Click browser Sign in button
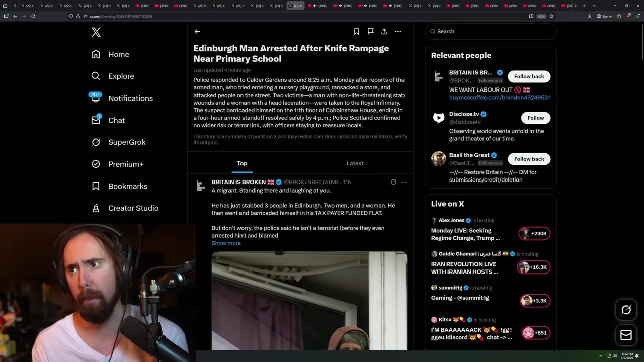Image resolution: width=644 pixels, height=362 pixels. 604,16
